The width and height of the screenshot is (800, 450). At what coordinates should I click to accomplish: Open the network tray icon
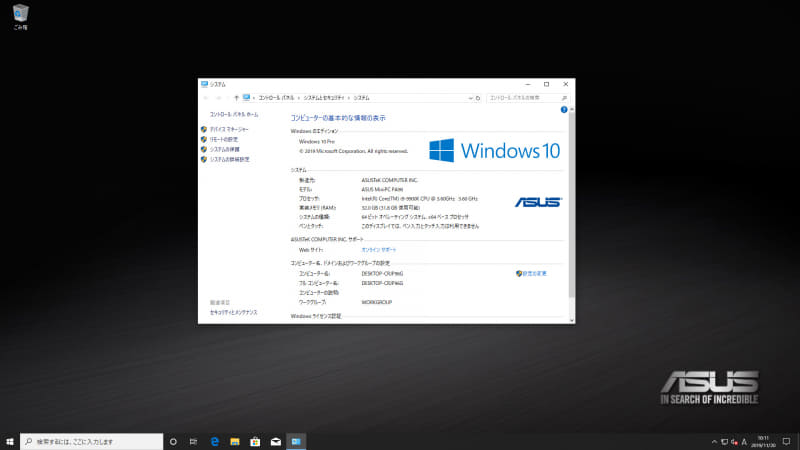(724, 442)
